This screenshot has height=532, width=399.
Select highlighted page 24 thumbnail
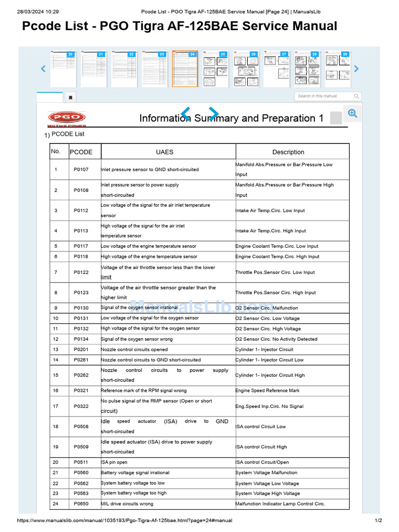point(185,69)
